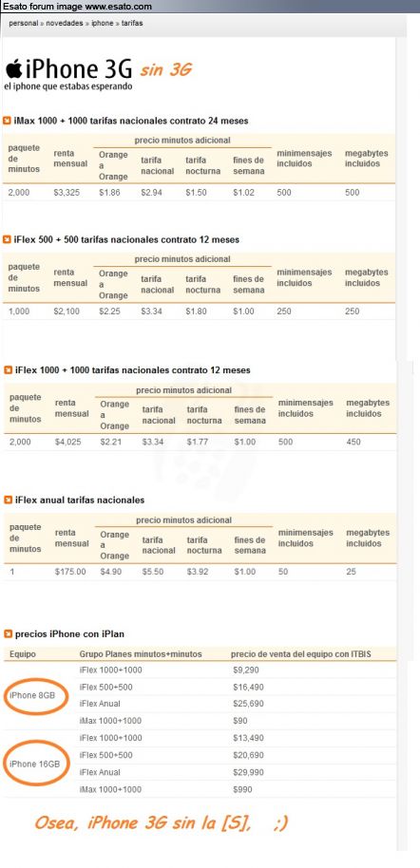Select the iMax 1000+1000 heading with 24 meses contract
This screenshot has height=868, width=420.
point(131,120)
